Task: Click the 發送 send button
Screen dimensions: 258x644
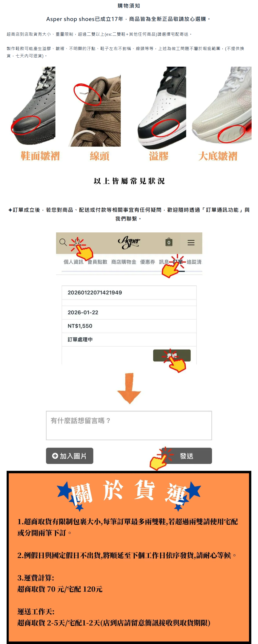Action: [x=186, y=456]
